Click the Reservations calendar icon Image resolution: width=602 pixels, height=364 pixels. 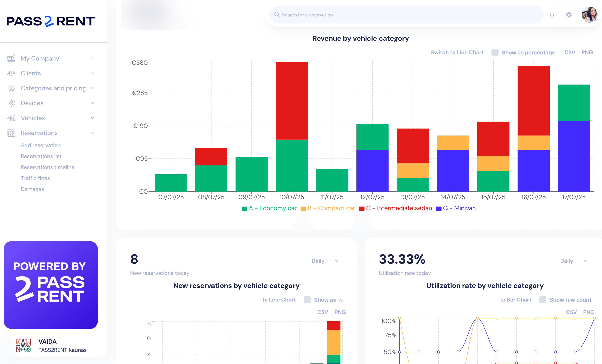[x=11, y=133]
